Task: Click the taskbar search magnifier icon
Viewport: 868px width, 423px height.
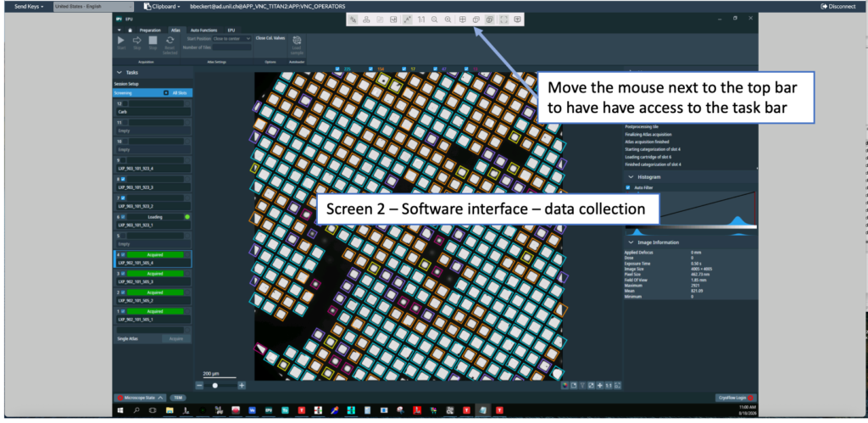Action: tap(136, 410)
